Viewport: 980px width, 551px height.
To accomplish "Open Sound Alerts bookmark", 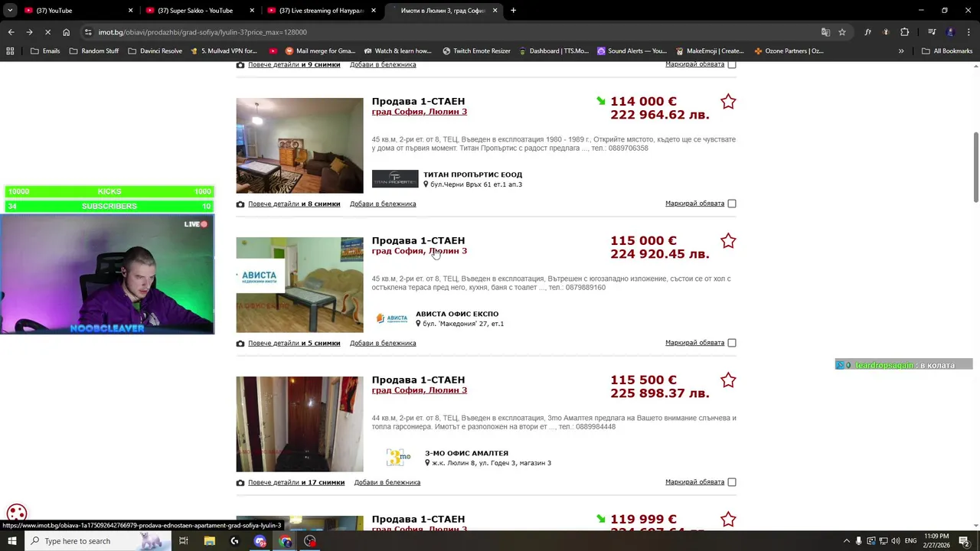I will tap(632, 51).
